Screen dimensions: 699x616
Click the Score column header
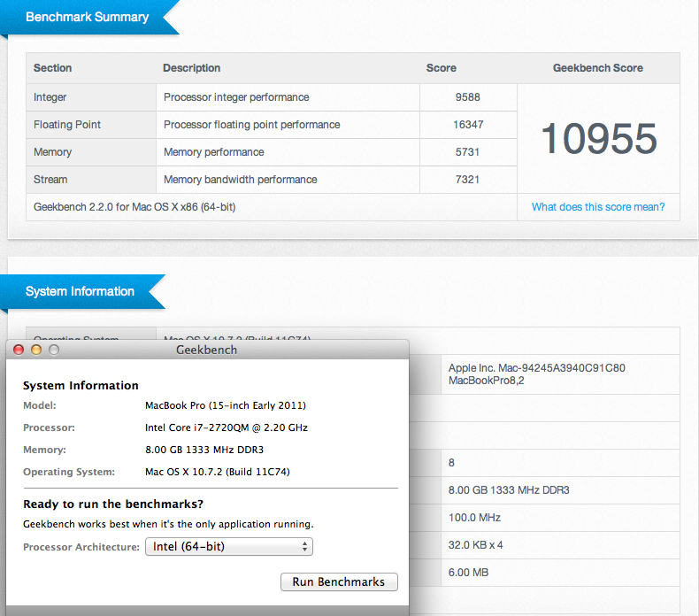[442, 68]
